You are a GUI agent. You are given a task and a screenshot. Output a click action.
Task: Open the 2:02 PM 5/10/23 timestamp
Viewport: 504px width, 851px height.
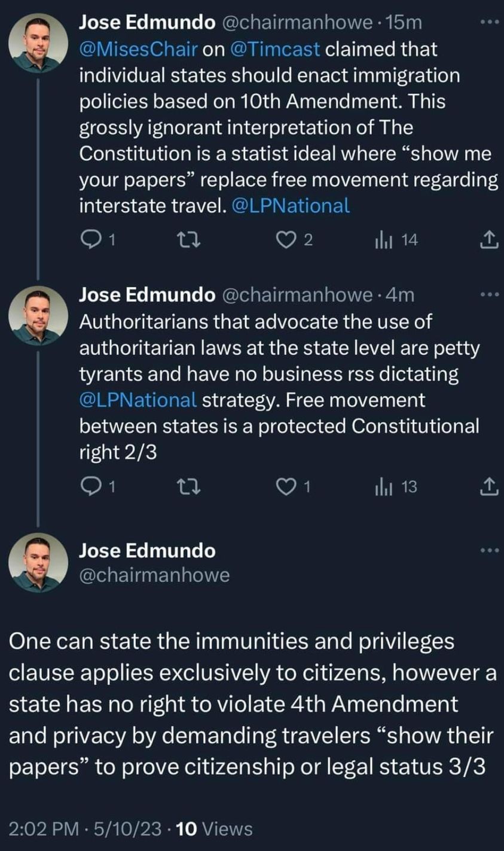(85, 829)
